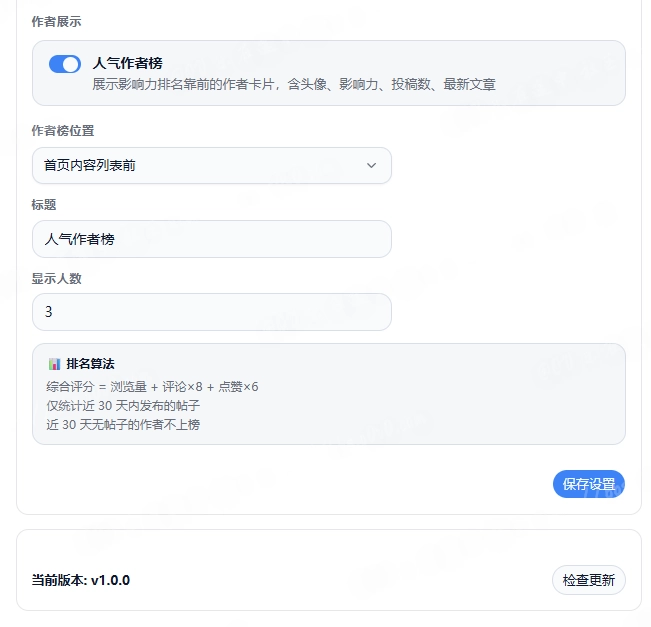Click the 作者榜位置 field label
Screen dimensions: 651x627
click(63, 131)
